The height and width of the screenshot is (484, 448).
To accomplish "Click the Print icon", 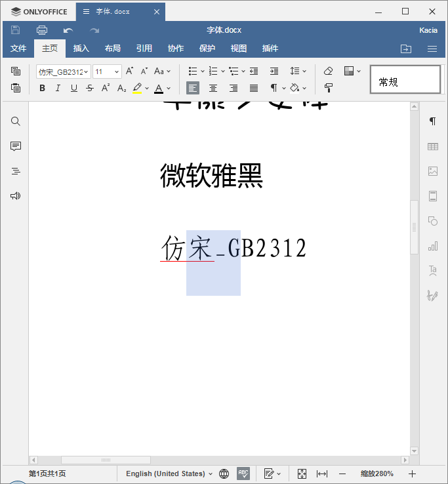I will click(42, 30).
